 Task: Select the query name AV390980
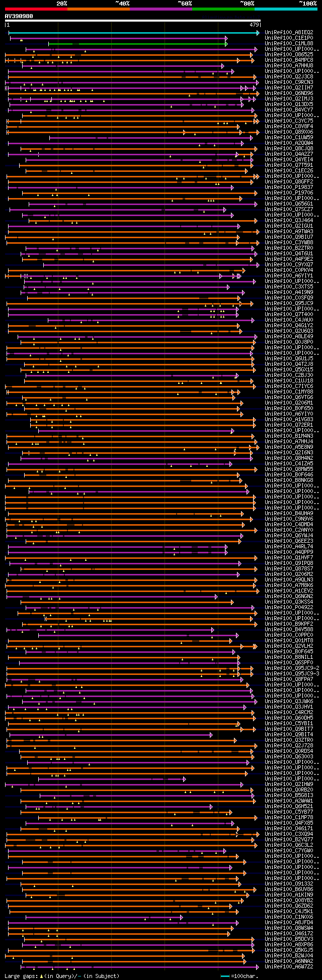[19, 16]
